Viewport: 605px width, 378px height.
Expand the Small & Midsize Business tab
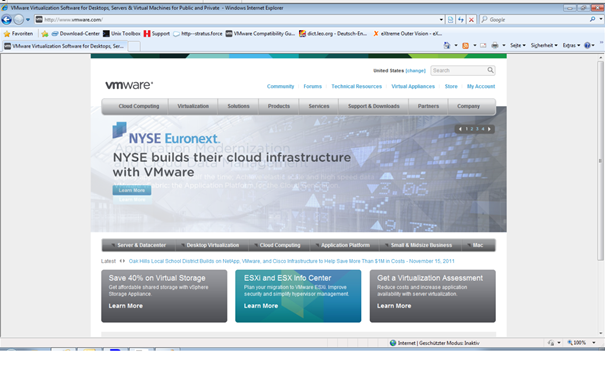point(421,245)
